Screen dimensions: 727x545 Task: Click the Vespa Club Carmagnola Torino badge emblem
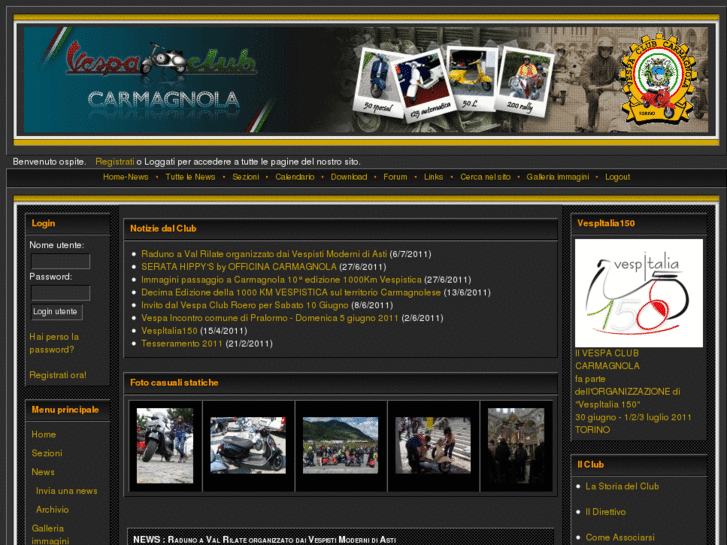[658, 77]
